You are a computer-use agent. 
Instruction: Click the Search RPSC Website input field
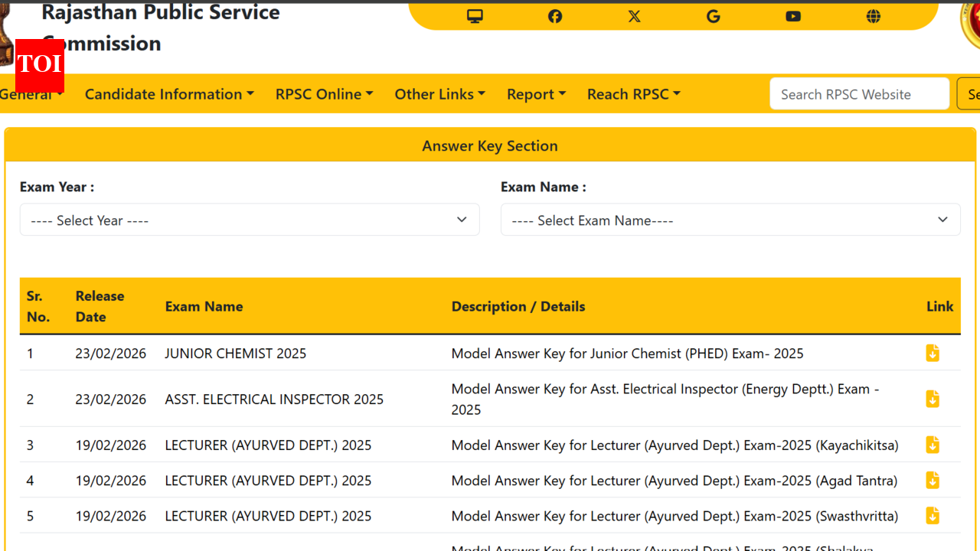click(x=859, y=93)
